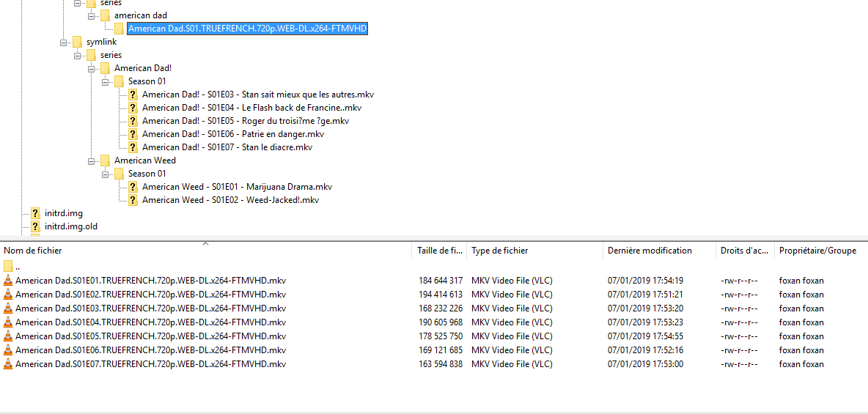The image size is (868, 414).
Task: Click VLC cone icon of S01E06 file
Action: click(8, 350)
